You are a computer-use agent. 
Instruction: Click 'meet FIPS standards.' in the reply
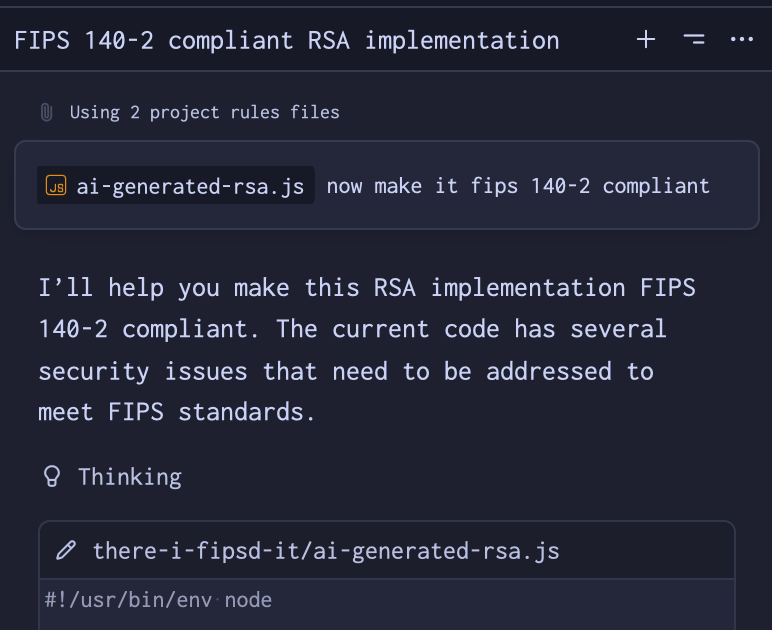pos(176,412)
